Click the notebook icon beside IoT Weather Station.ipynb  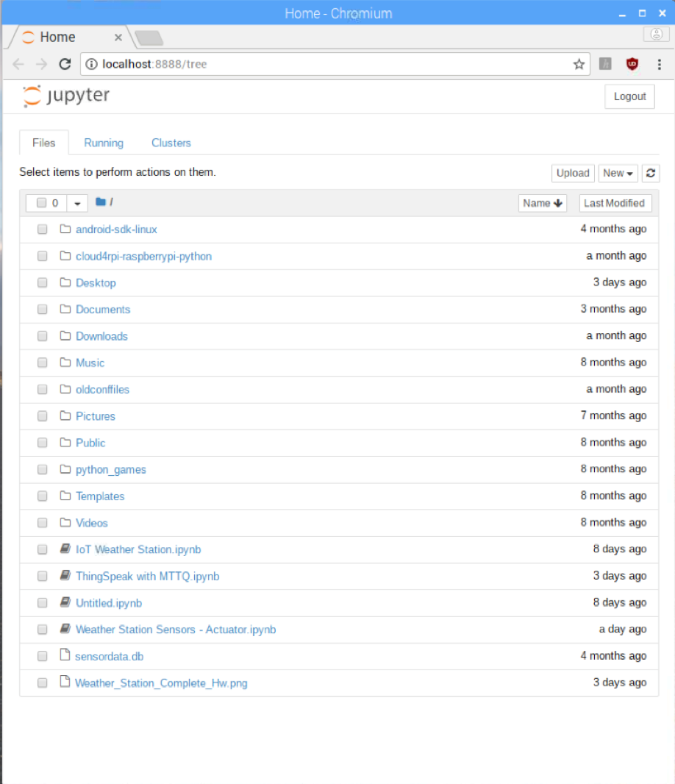pos(65,549)
